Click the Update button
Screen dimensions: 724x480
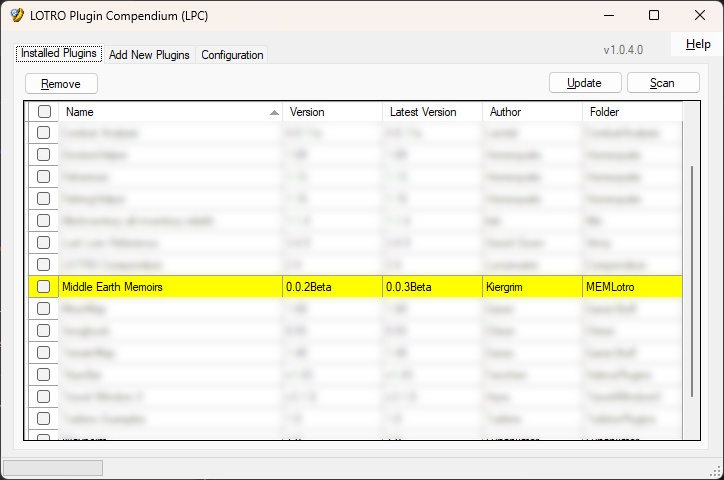coord(585,83)
